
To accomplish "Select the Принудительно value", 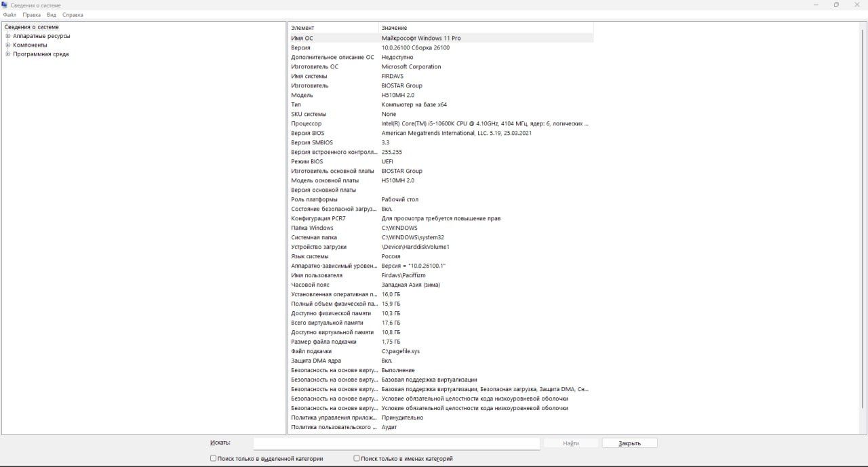I will pyautogui.click(x=402, y=418).
